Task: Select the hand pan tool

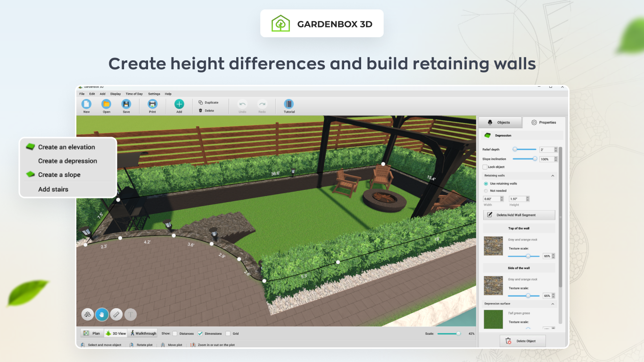Action: point(102,314)
